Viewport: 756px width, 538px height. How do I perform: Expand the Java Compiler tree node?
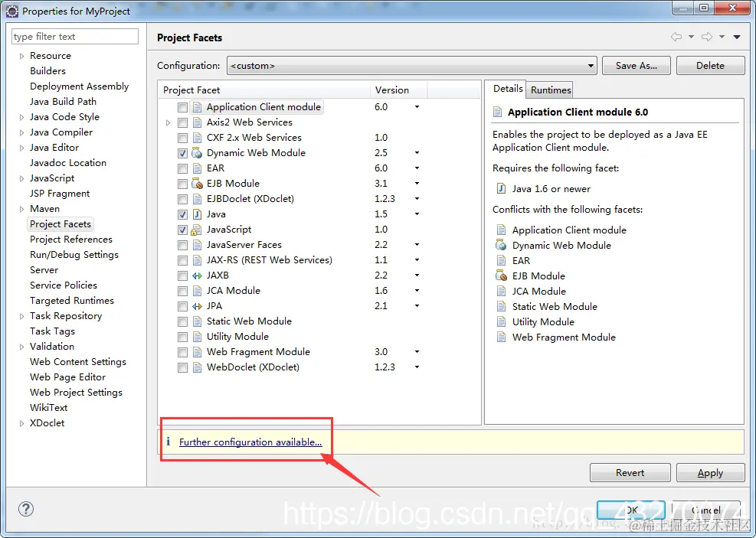[x=21, y=132]
